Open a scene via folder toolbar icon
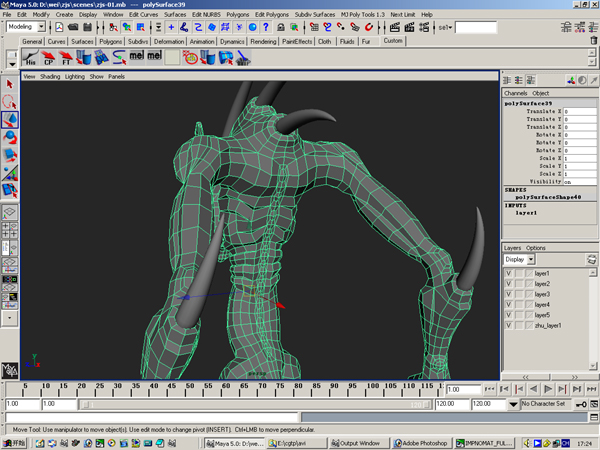The width and height of the screenshot is (600, 450). 73,27
